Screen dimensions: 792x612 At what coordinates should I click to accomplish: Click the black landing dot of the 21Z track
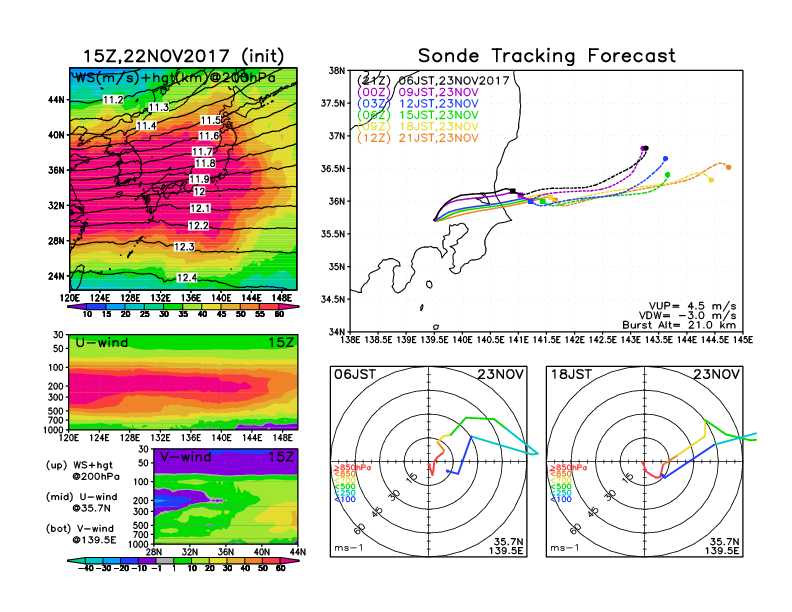pyautogui.click(x=646, y=148)
